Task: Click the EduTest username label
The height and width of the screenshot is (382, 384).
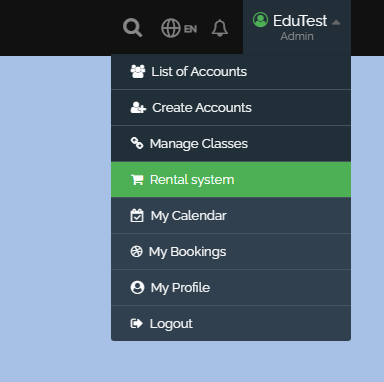Action: click(x=300, y=21)
